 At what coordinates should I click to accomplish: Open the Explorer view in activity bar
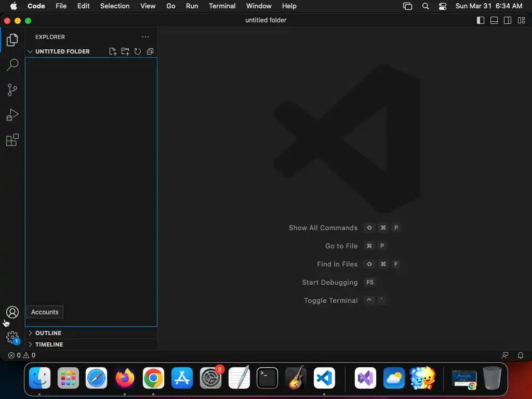coord(12,40)
